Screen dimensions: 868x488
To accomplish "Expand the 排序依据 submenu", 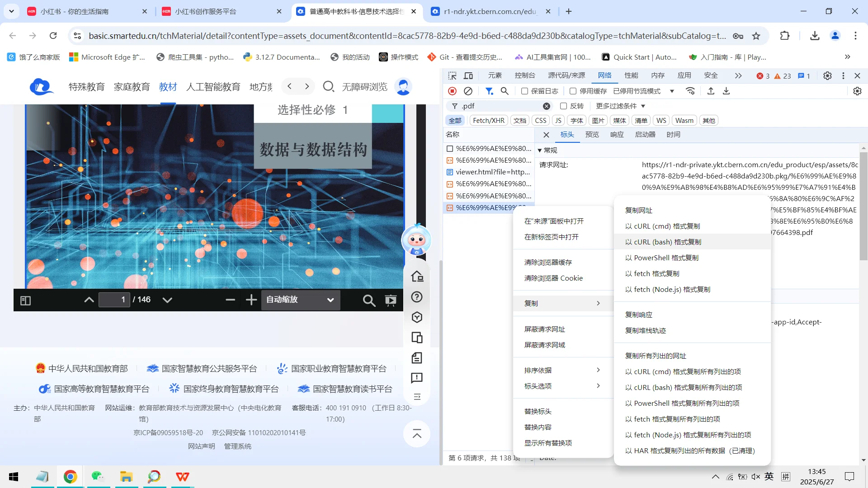I will click(563, 371).
